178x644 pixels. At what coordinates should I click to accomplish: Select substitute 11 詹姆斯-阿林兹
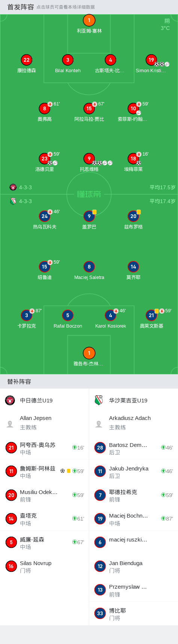[x=44, y=471]
